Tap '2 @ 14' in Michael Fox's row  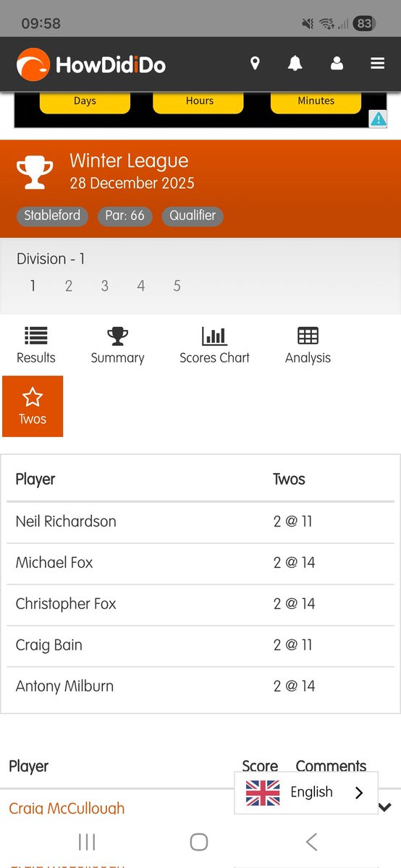(294, 563)
